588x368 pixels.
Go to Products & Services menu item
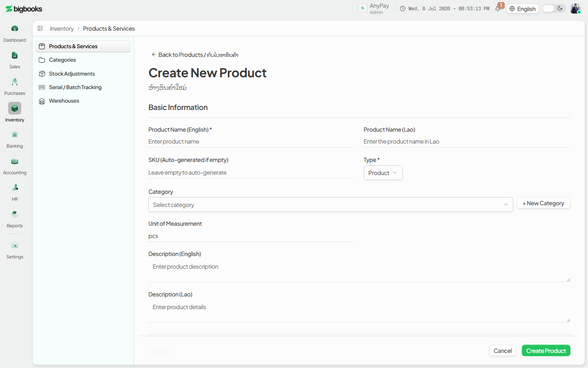(83, 46)
